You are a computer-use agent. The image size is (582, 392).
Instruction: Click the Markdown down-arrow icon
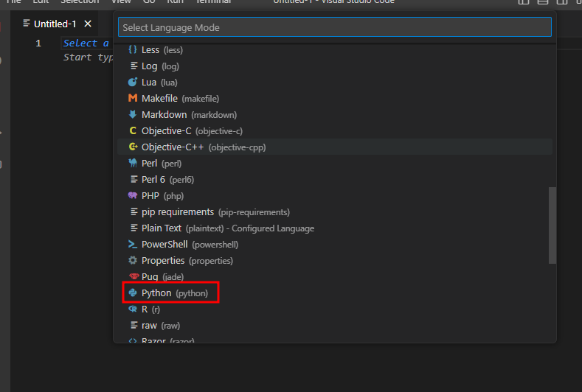coord(133,114)
